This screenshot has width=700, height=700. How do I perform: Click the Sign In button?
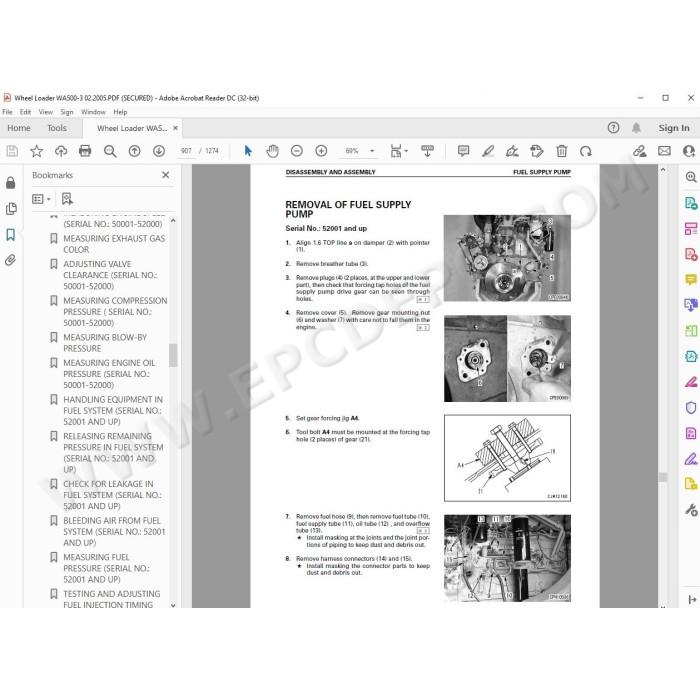(674, 128)
